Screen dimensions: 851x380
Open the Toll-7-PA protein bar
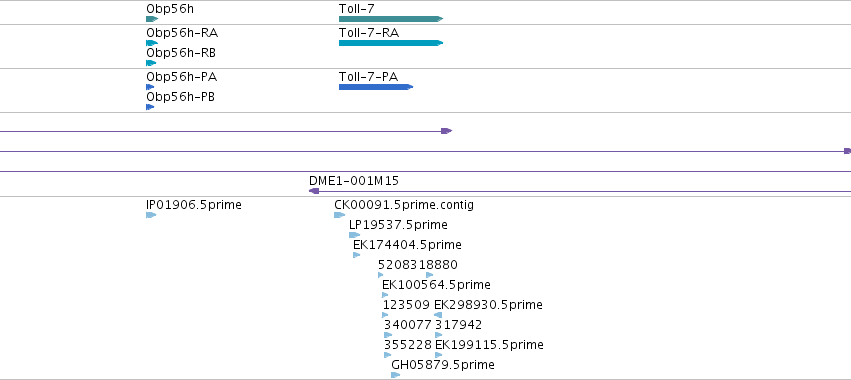[376, 87]
